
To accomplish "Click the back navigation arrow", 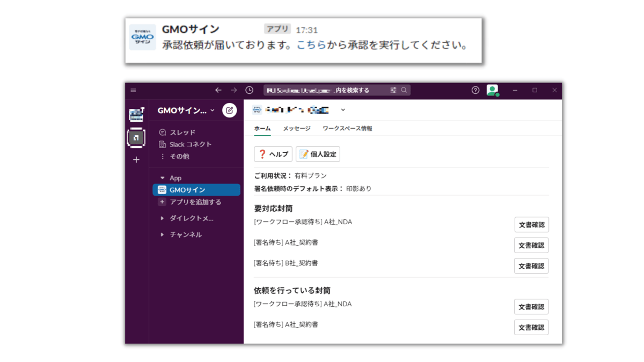I will click(218, 90).
